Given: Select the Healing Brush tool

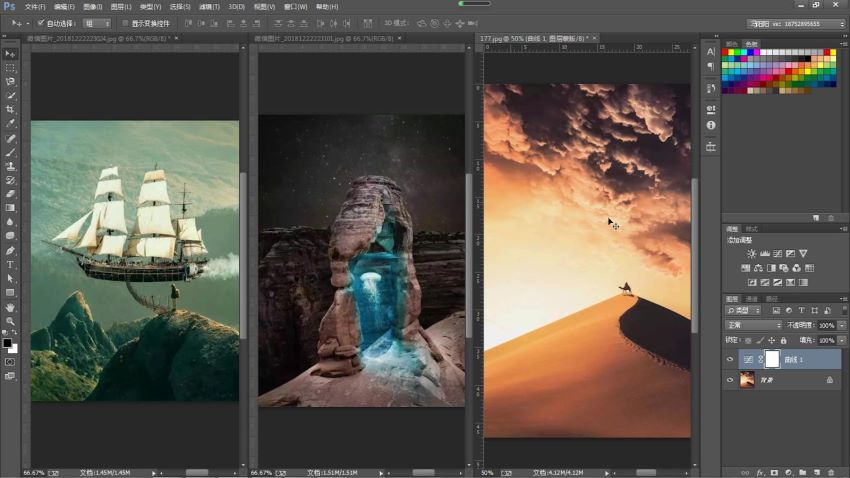Looking at the screenshot, I should point(10,139).
